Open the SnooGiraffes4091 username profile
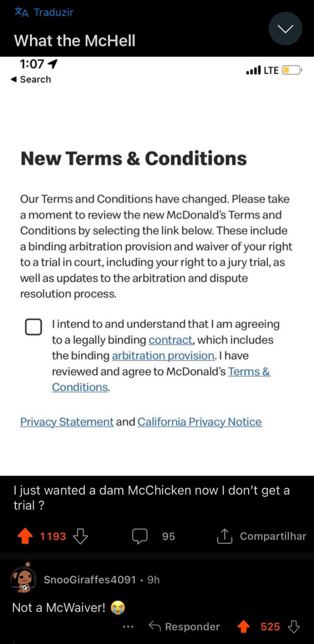The image size is (314, 644). point(90,580)
